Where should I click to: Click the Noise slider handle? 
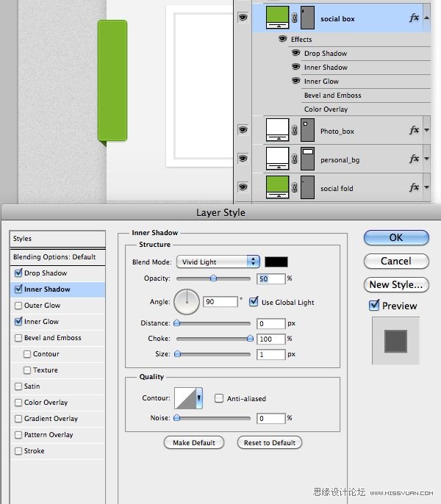tap(176, 417)
